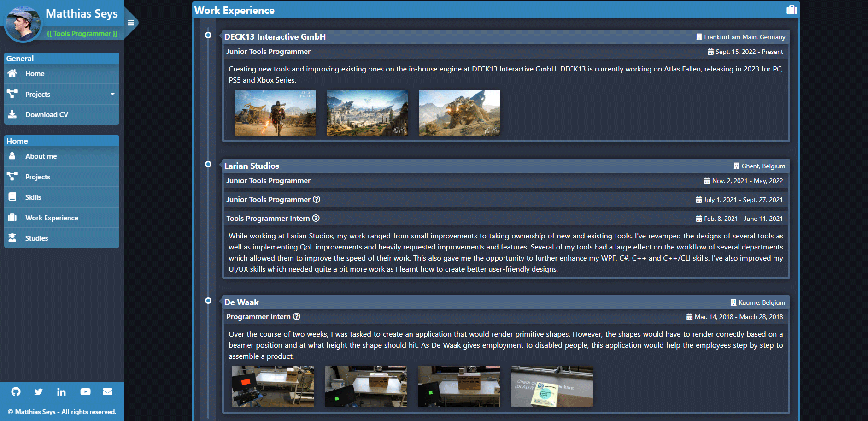The height and width of the screenshot is (421, 868).
Task: Click the Larian Studios timeline marker circle
Action: tap(208, 164)
